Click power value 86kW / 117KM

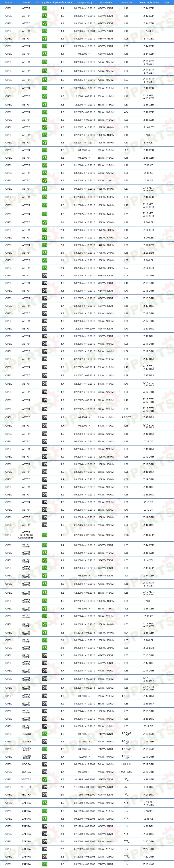pyautogui.click(x=105, y=849)
